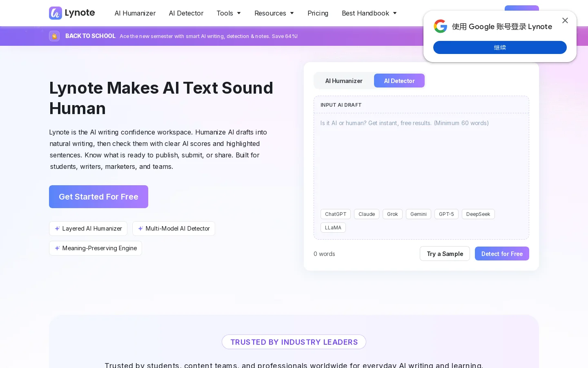Select the DeepSeek model chip
Viewport: 588px width, 368px height.
(478, 214)
